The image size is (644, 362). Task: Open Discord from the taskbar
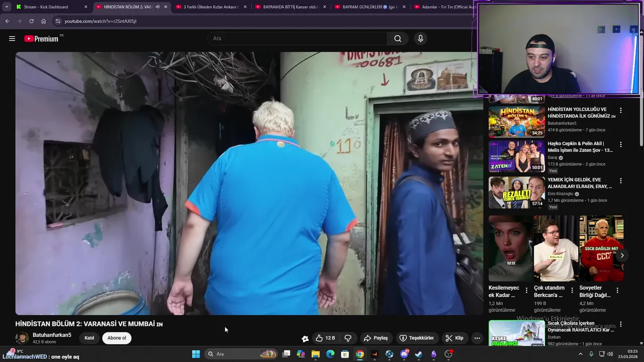point(404,354)
